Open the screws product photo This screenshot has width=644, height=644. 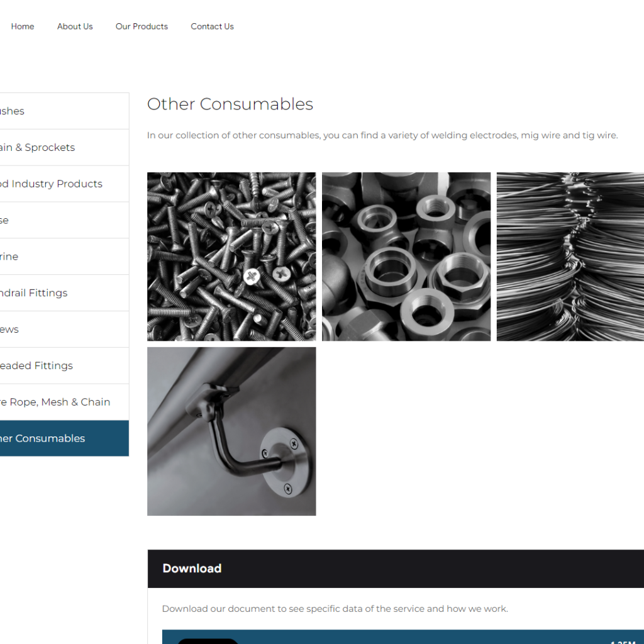pos(231,257)
